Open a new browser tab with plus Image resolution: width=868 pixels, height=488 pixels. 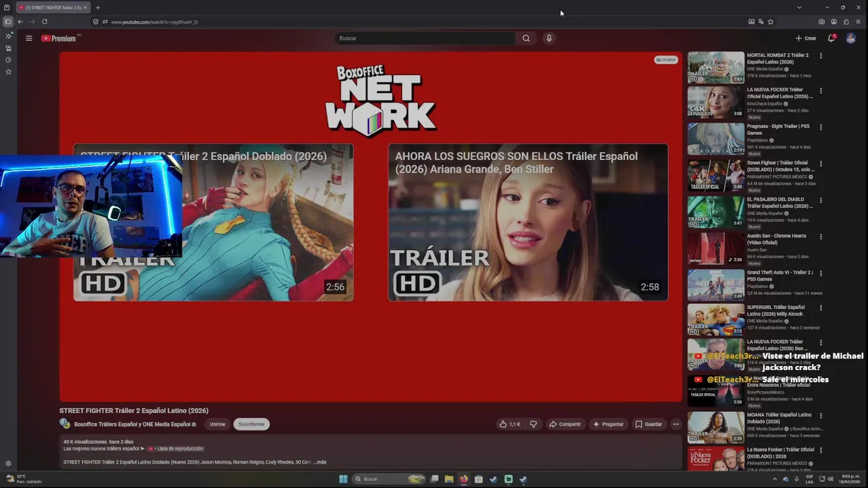98,7
